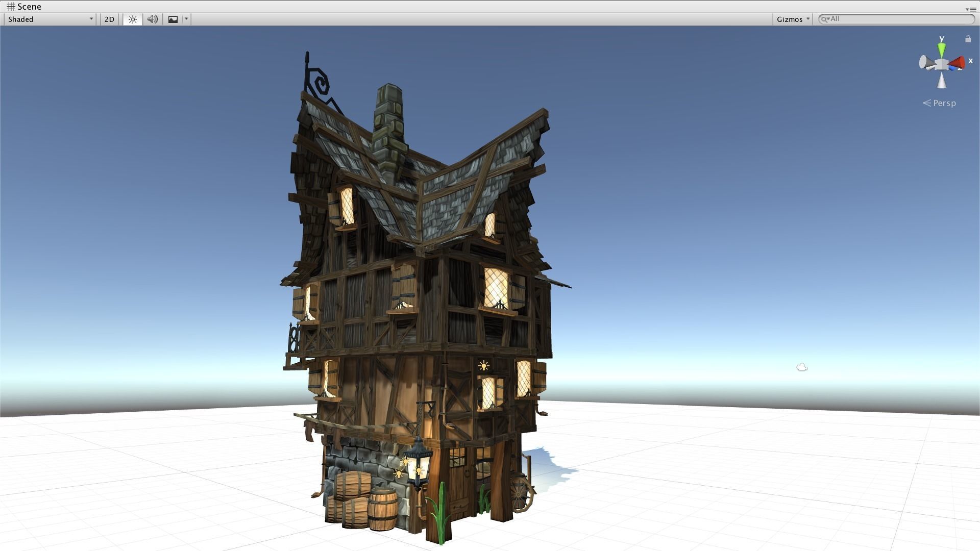This screenshot has width=980, height=551.
Task: Open the search filter magnifier dropdown
Action: pos(825,19)
